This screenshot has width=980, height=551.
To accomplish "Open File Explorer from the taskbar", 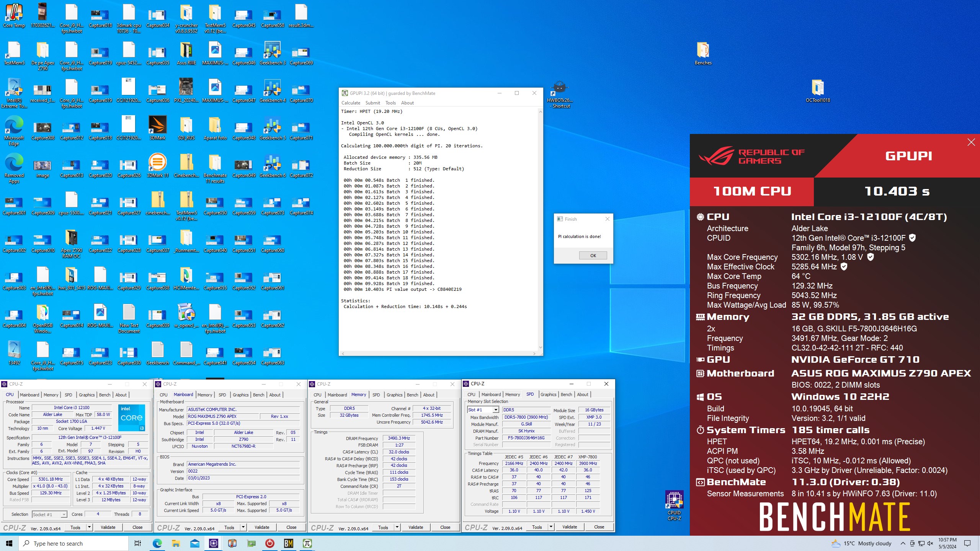I will tap(176, 543).
